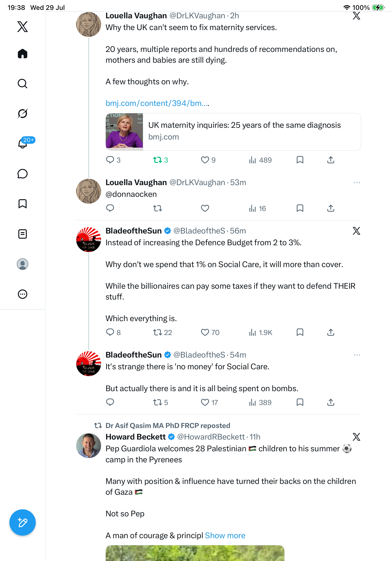Open Bookmarks in the left sidebar
The height and width of the screenshot is (561, 392).
[x=23, y=204]
